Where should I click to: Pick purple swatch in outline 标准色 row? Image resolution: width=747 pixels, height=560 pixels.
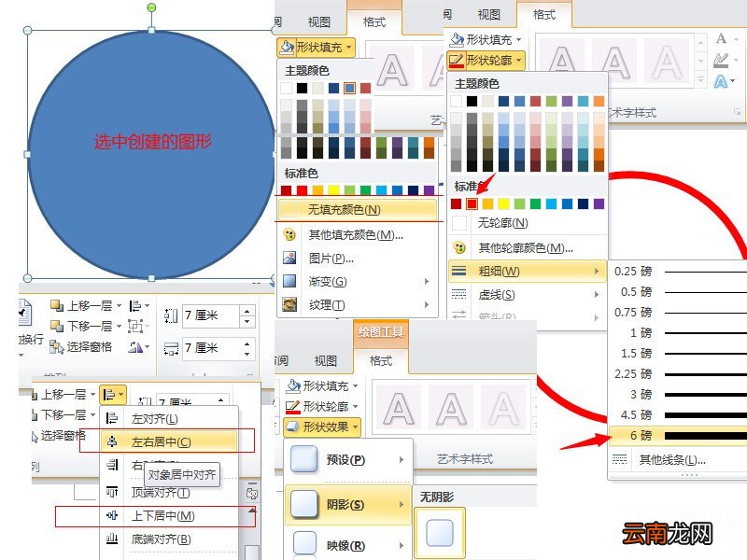(x=599, y=203)
